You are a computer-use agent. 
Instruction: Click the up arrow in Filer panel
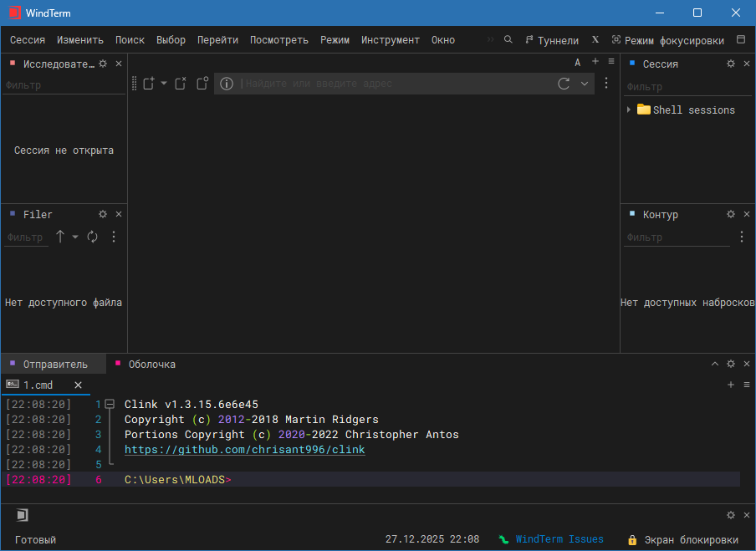60,237
